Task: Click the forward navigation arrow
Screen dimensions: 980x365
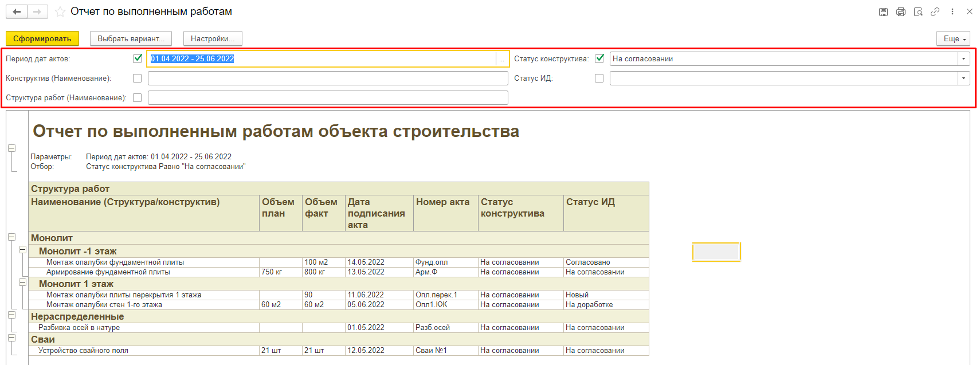Action: pos(37,11)
